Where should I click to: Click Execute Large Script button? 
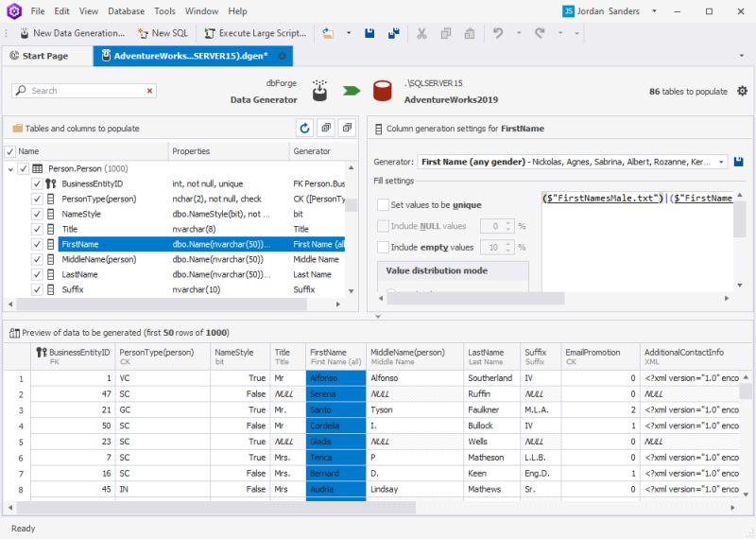[x=255, y=33]
